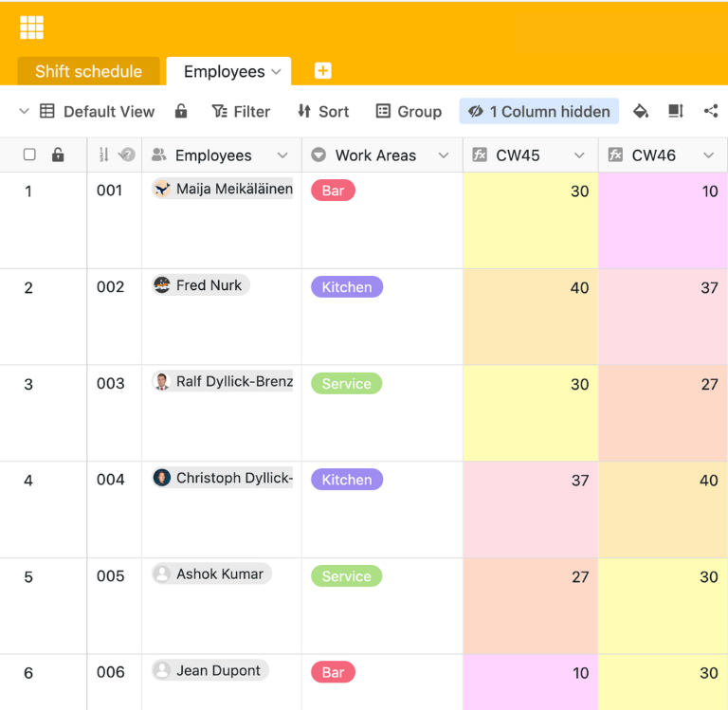This screenshot has width=728, height=710.
Task: Click the row height icon
Action: point(676,112)
